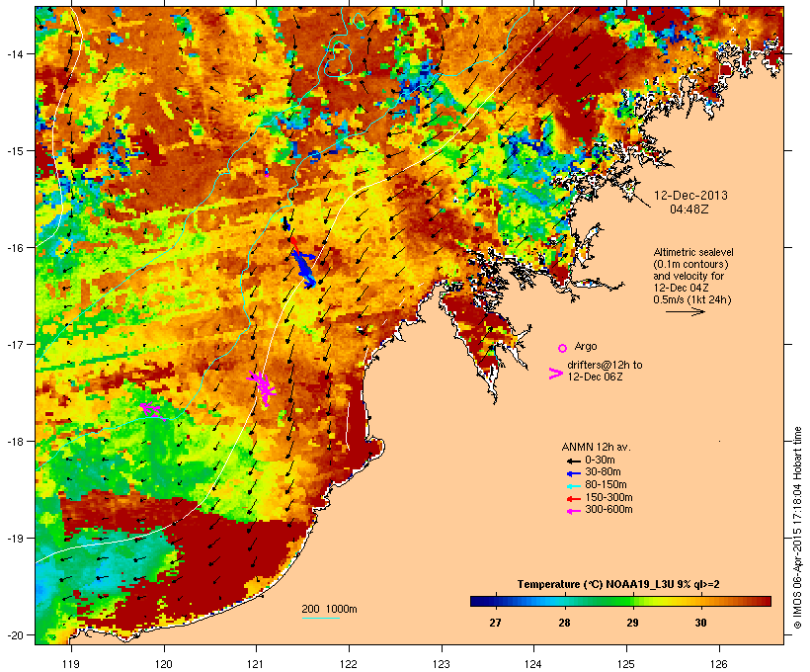The image size is (810, 672).
Task: Click the latitude label -16
Action: click(x=14, y=248)
